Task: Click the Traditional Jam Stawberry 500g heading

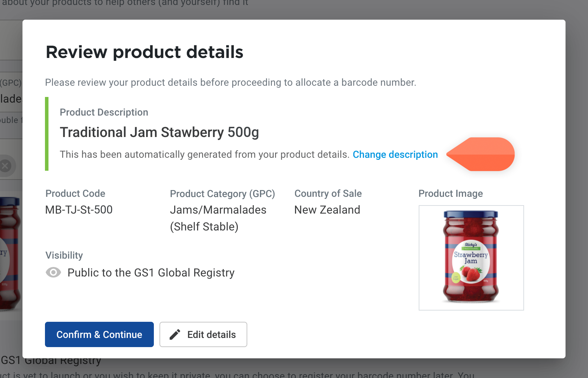Action: coord(159,132)
